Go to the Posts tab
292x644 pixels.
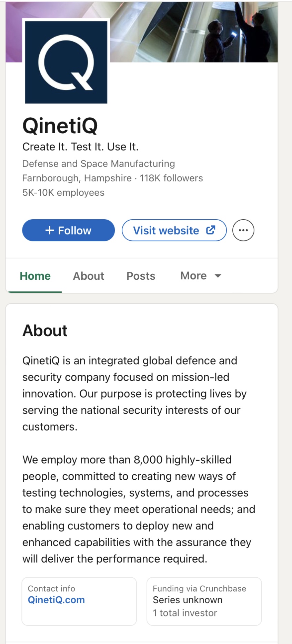click(x=141, y=276)
